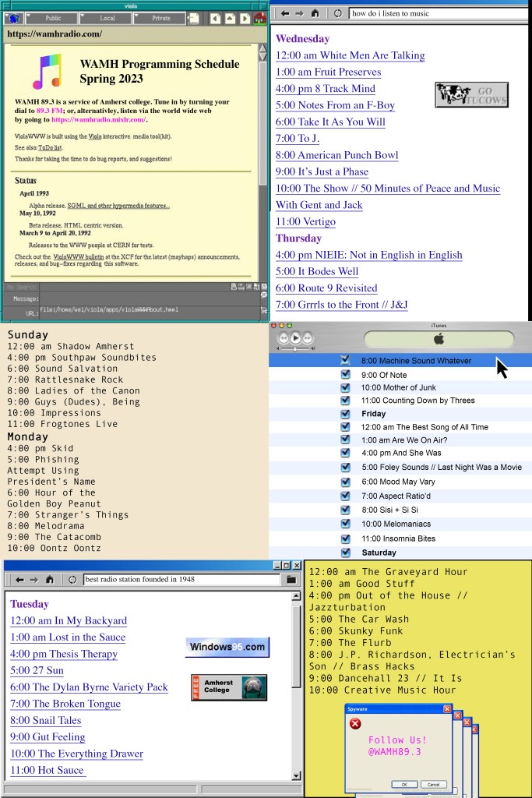532x798 pixels.
Task: Expand the Private dropdown in Viola
Action: (160, 18)
